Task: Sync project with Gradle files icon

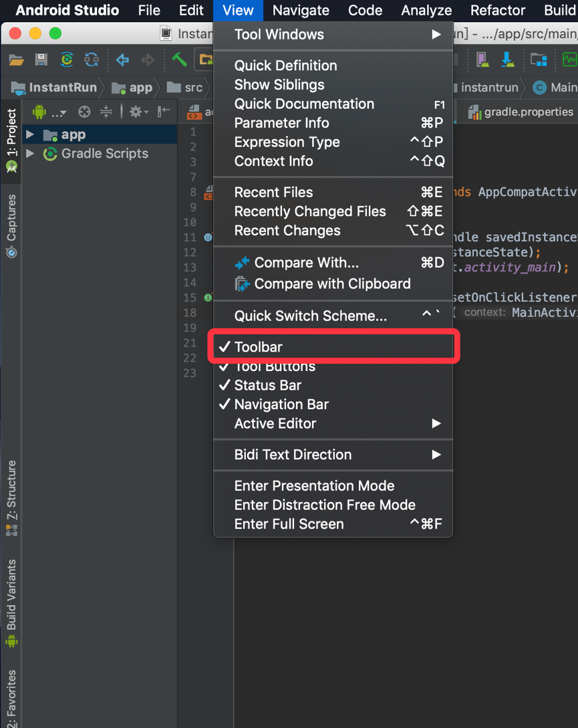Action: coord(67,59)
